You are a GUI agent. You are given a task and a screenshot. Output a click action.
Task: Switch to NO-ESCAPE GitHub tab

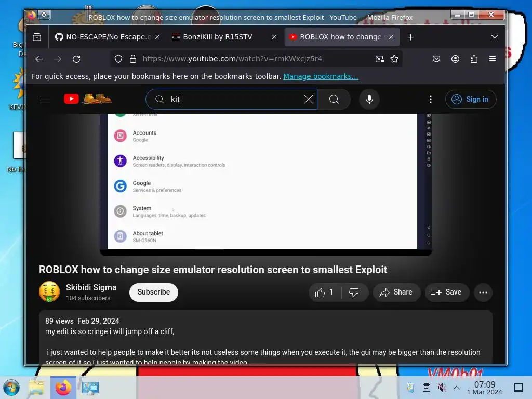pos(107,37)
